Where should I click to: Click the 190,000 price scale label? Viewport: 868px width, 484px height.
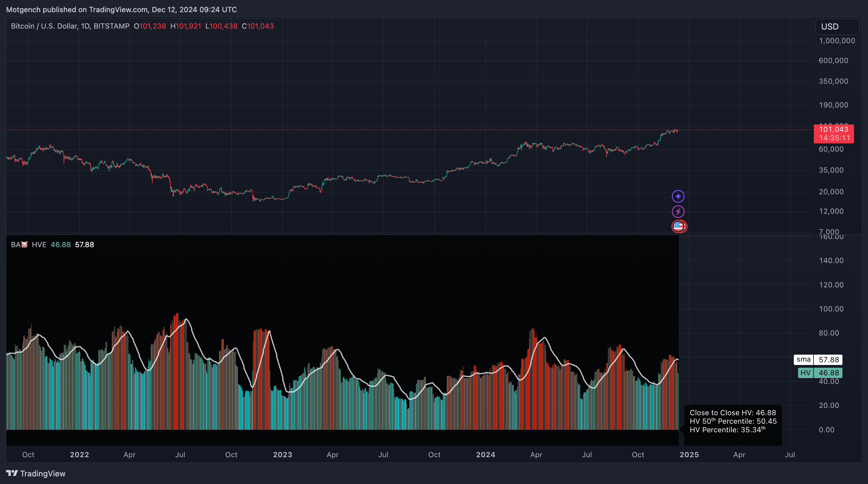(x=833, y=105)
